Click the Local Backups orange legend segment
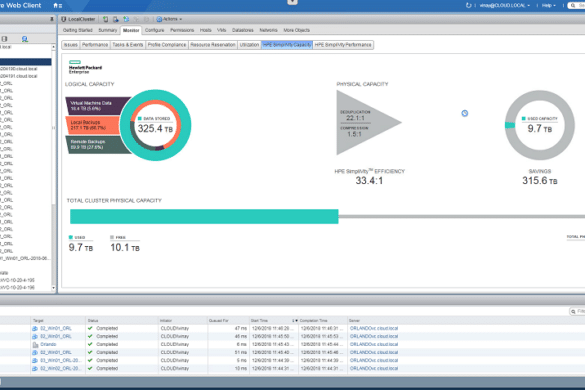585x390 pixels. tap(92, 125)
